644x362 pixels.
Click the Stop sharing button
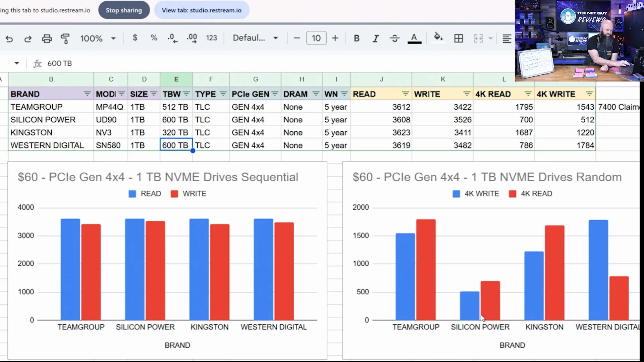pyautogui.click(x=124, y=10)
